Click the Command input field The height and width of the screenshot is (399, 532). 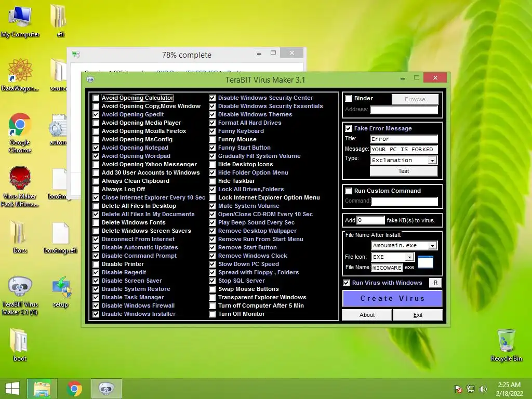pos(404,202)
